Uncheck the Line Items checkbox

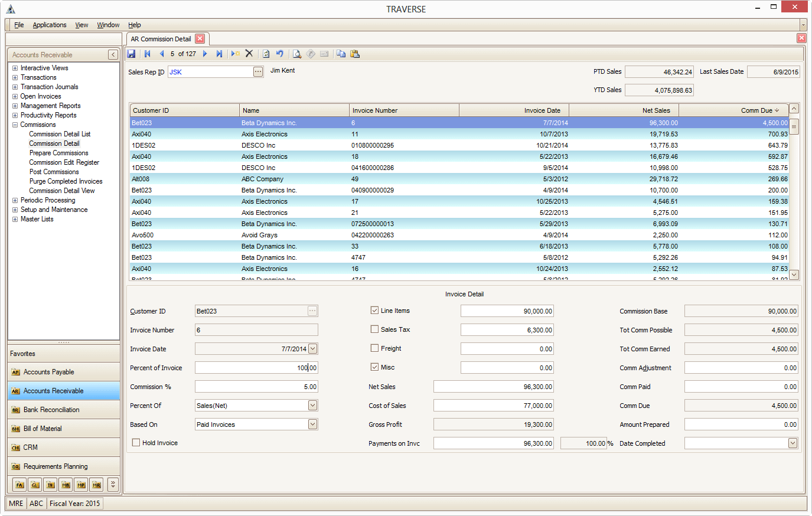point(374,311)
